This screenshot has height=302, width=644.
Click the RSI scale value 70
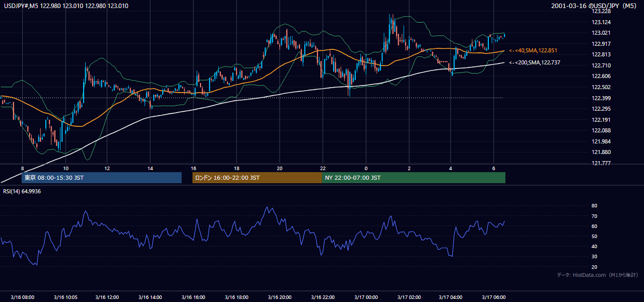(x=594, y=216)
